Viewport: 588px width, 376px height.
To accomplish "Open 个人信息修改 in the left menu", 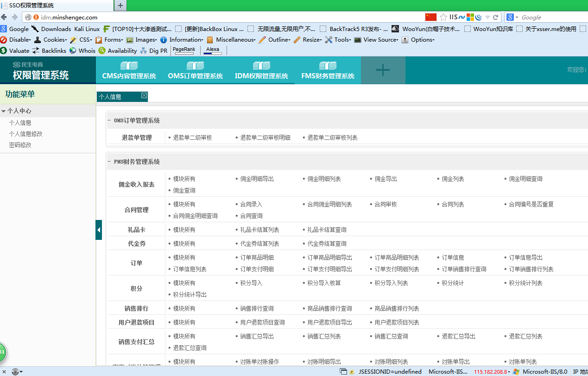I will pyautogui.click(x=25, y=134).
